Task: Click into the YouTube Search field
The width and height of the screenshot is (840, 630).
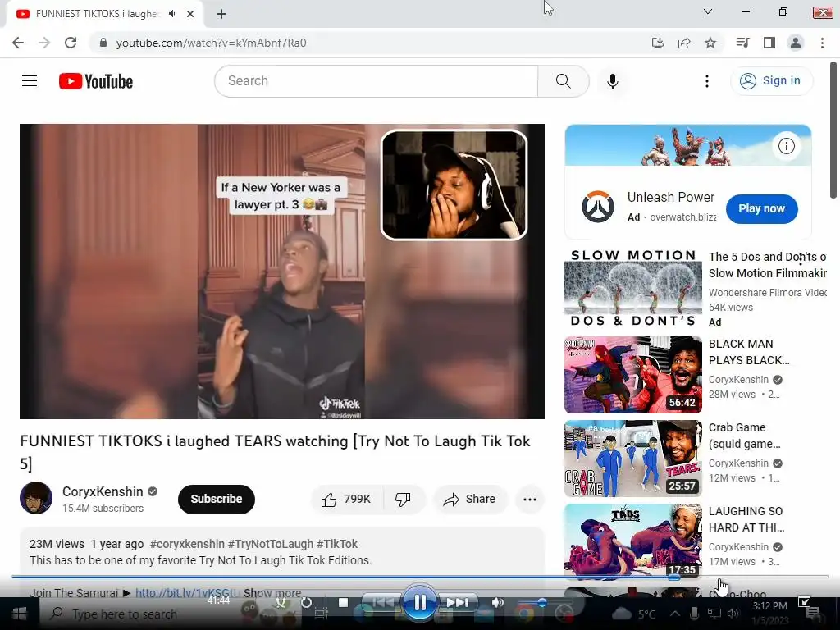Action: pyautogui.click(x=376, y=81)
